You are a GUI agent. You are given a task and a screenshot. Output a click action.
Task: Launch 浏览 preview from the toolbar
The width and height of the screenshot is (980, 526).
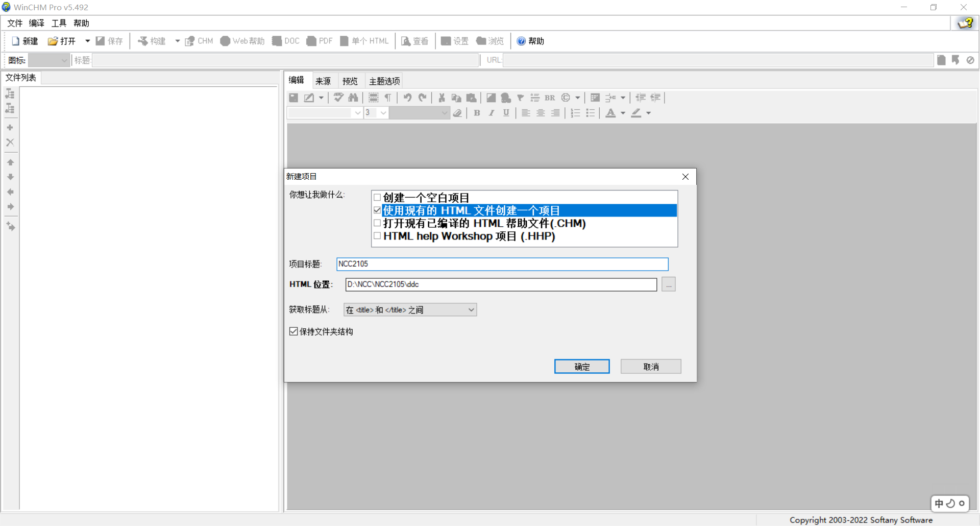tap(489, 41)
